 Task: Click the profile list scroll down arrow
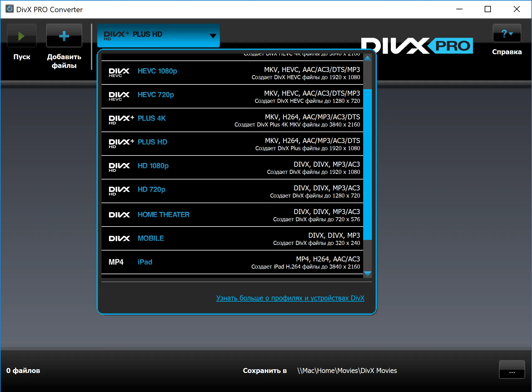368,274
